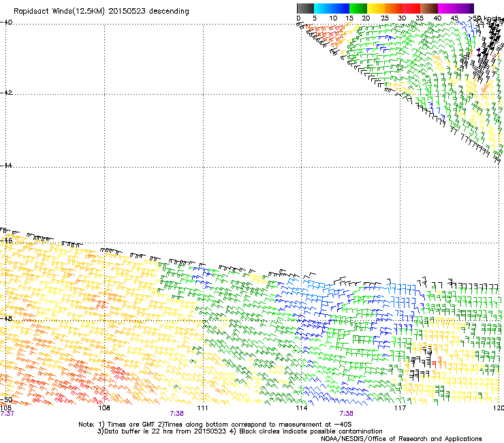
Task: Click the 105 longitude axis label
Action: click(5, 408)
